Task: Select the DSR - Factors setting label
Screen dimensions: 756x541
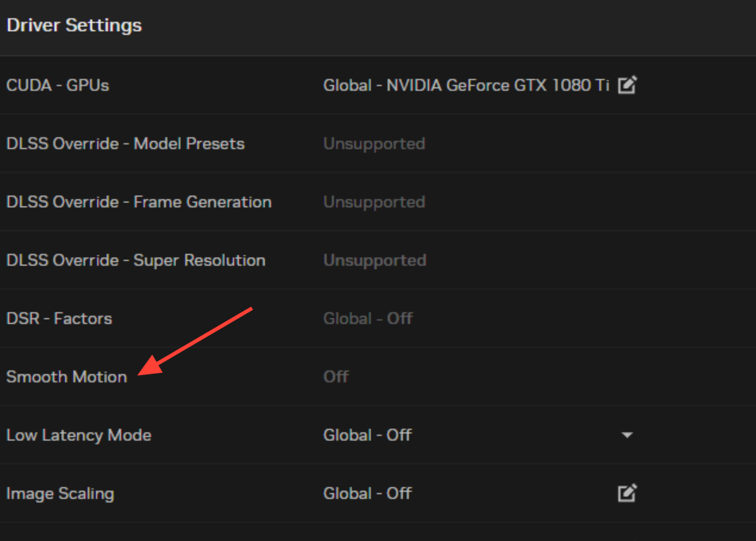Action: tap(59, 318)
